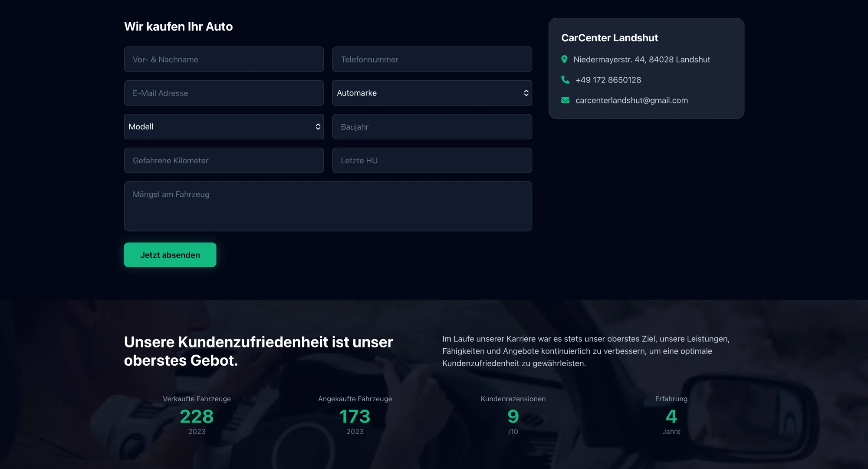Click the Modell up-down chevron arrows
The width and height of the screenshot is (868, 469).
pos(318,127)
